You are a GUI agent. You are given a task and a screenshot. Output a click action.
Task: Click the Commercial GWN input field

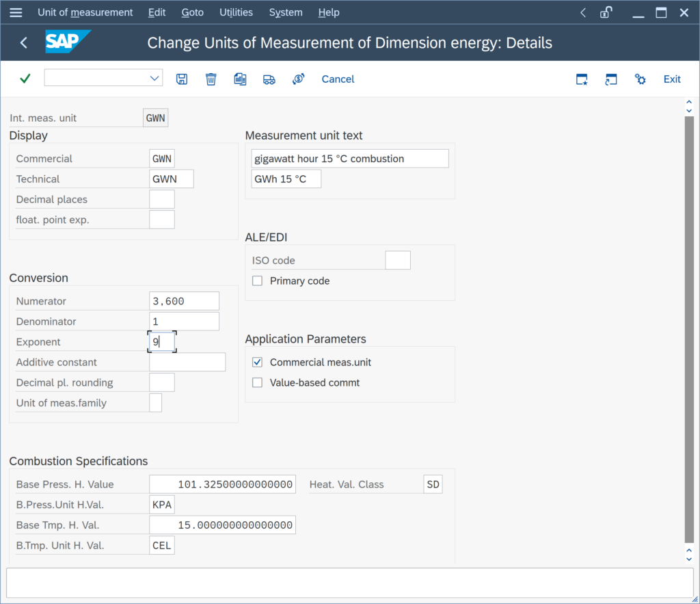161,159
